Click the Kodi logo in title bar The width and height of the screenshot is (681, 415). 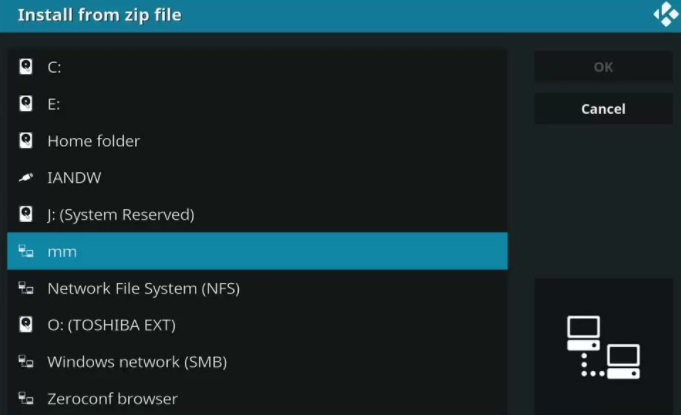click(x=665, y=15)
